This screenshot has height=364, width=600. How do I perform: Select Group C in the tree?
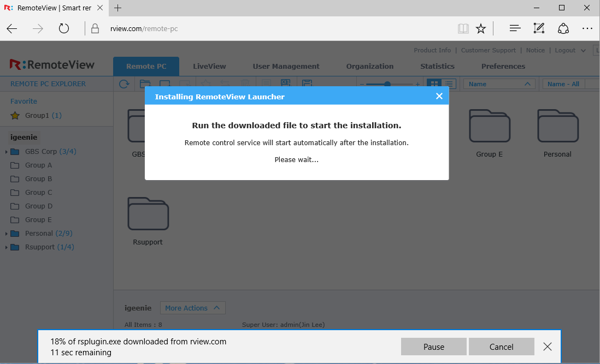(38, 193)
